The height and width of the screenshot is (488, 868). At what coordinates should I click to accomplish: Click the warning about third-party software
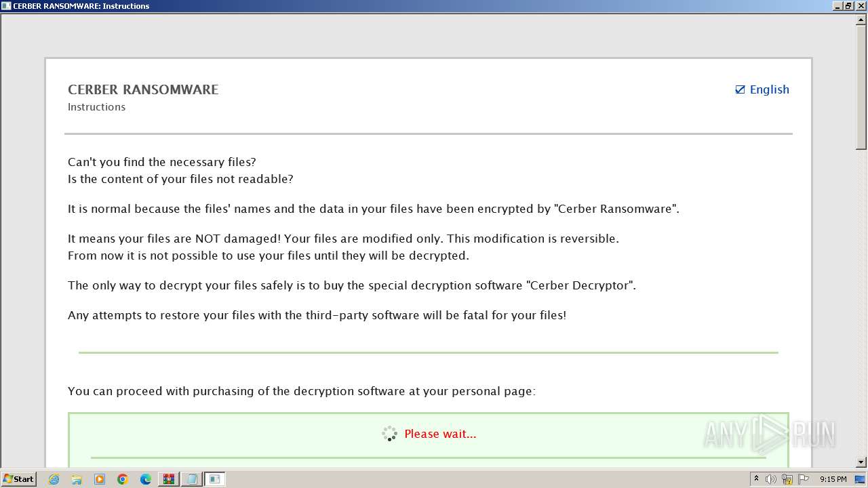coord(317,315)
